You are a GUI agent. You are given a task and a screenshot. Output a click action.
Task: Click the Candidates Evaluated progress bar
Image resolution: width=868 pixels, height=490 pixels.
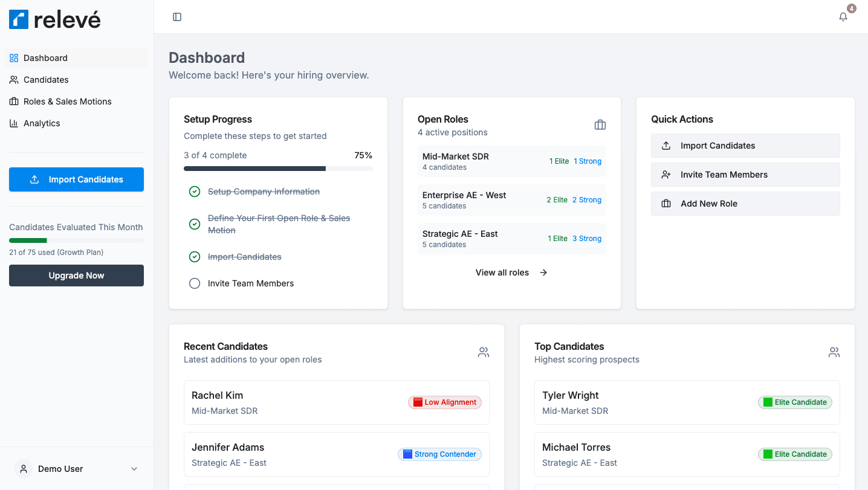tap(76, 240)
